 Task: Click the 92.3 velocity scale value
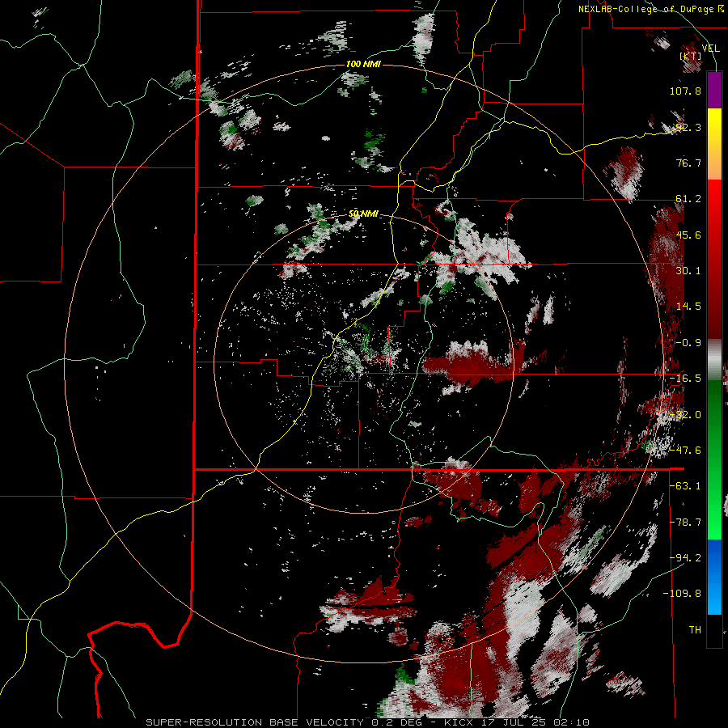(688, 127)
